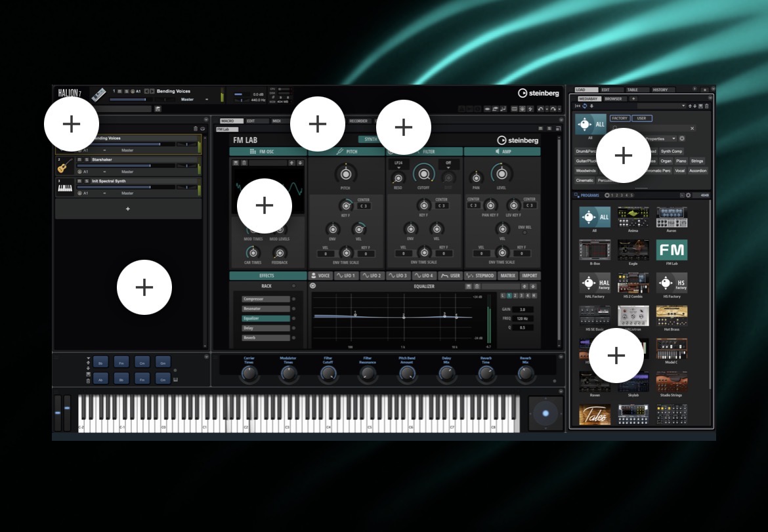
Task: Open the MATRIX tab
Action: 508,276
